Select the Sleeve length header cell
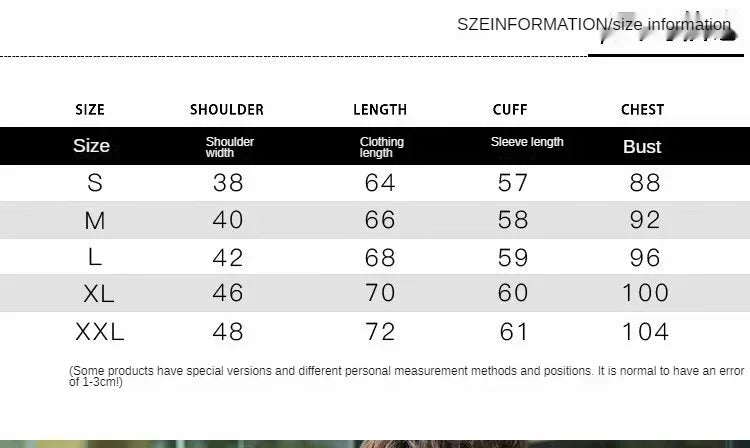This screenshot has width=750, height=448. click(527, 142)
